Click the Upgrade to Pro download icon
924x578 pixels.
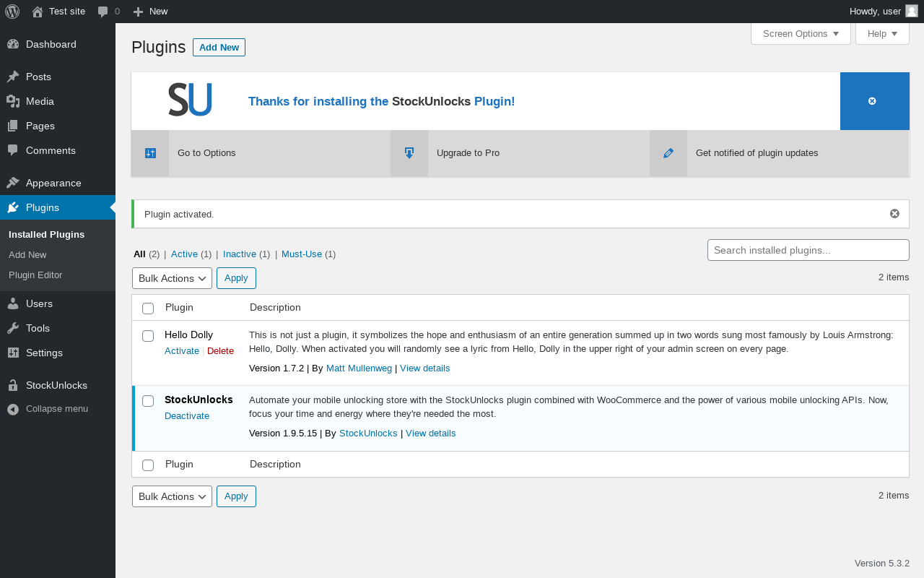click(409, 153)
